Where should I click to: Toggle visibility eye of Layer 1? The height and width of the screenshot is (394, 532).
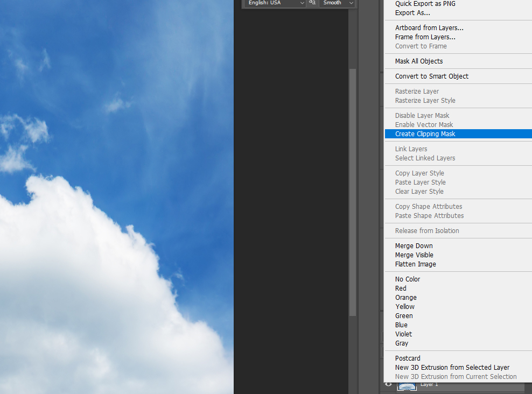(388, 384)
